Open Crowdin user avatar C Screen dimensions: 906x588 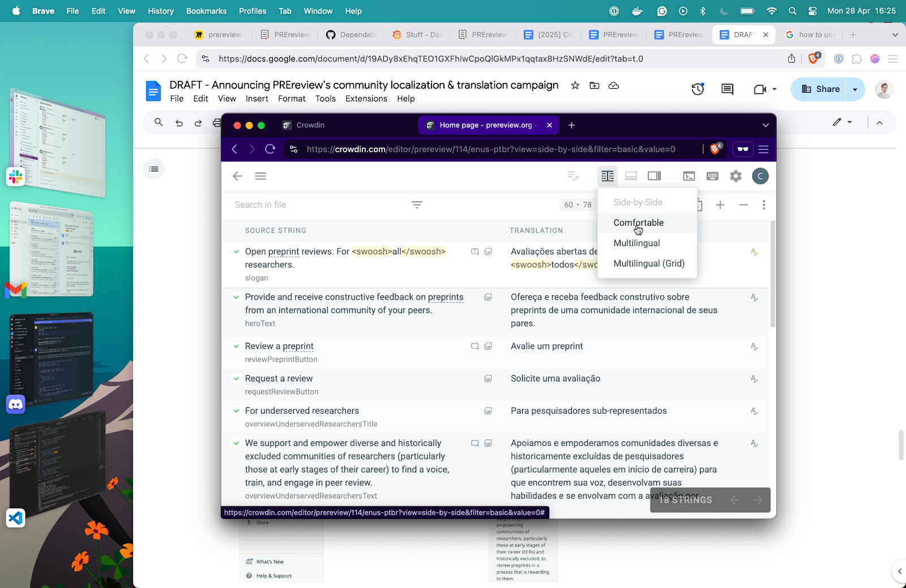click(x=760, y=176)
